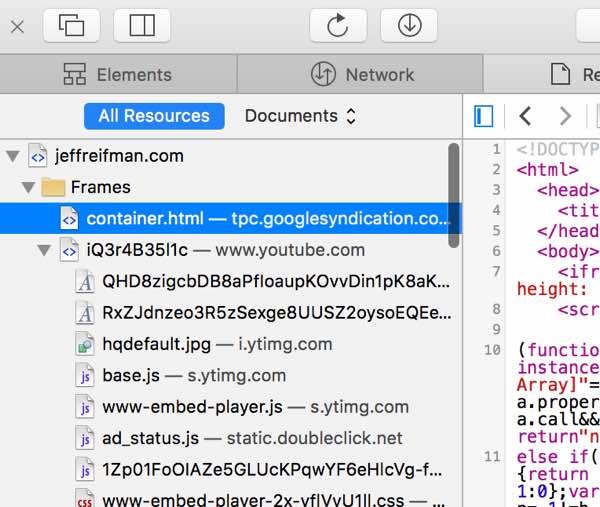Screen dimensions: 600x507
Task: Click the <body> tag on line 6
Action: (568, 251)
